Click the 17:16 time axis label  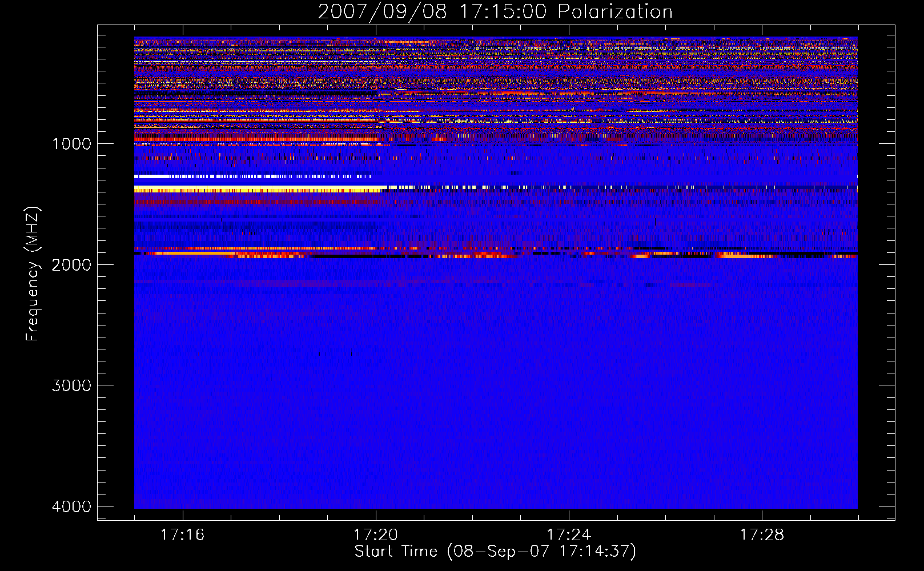(182, 535)
